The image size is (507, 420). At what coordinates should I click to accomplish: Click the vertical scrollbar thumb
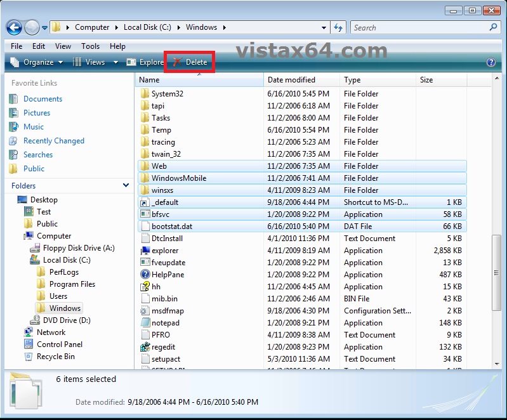(496, 273)
